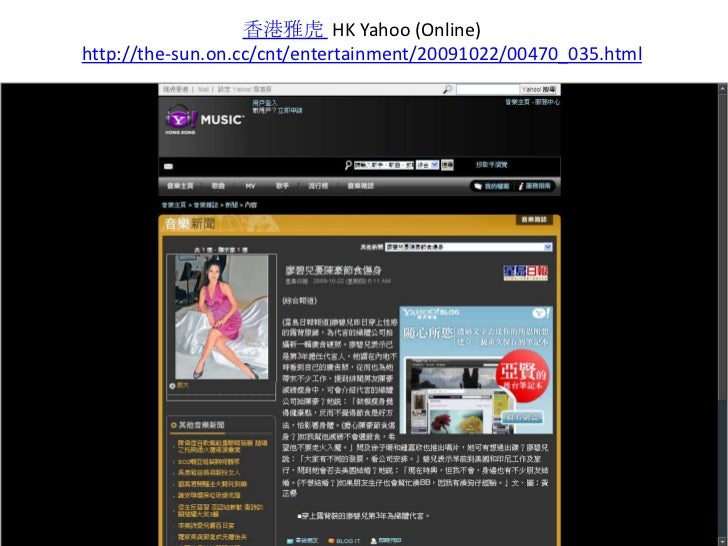Image resolution: width=728 pixels, height=546 pixels.
Task: Open the the-sun.on.cc entertainment URL link
Action: point(362,54)
